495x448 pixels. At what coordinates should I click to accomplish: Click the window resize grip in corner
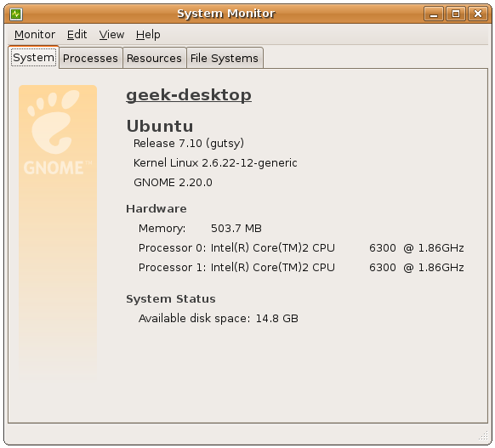tap(483, 436)
